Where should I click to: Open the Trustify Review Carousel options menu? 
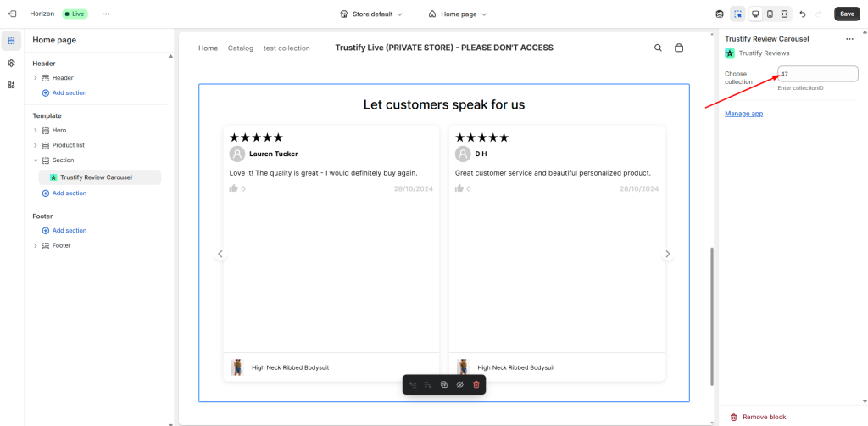(849, 39)
